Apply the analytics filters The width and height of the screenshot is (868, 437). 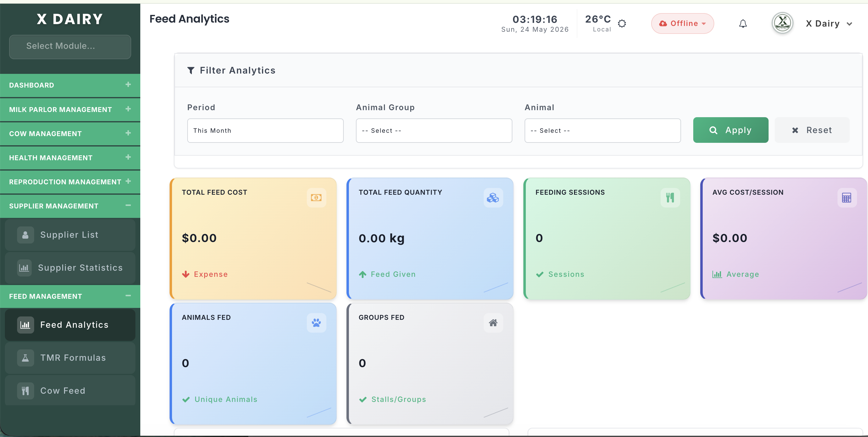[730, 130]
